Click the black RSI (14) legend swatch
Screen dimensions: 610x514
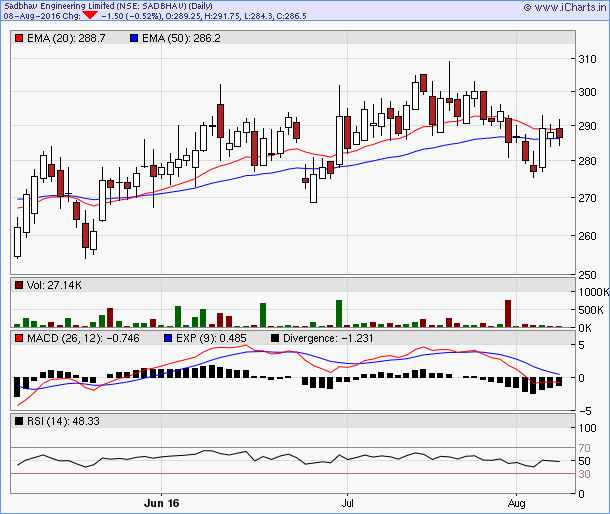[19, 421]
